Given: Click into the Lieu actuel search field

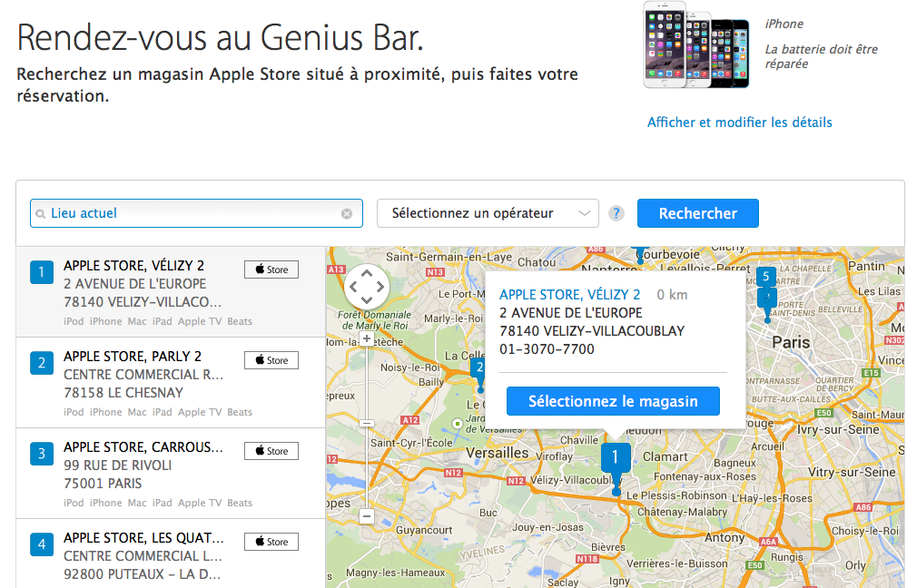Looking at the screenshot, I should click(196, 213).
